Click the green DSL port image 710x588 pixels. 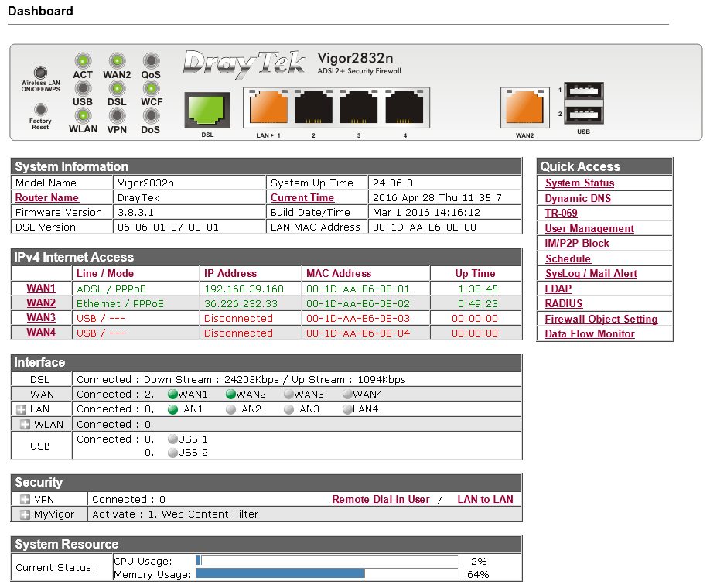point(207,110)
